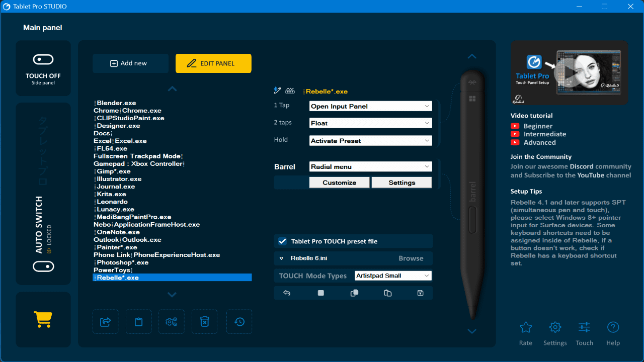Open the 1 Tap action dropdown
This screenshot has width=644, height=362.
click(370, 106)
